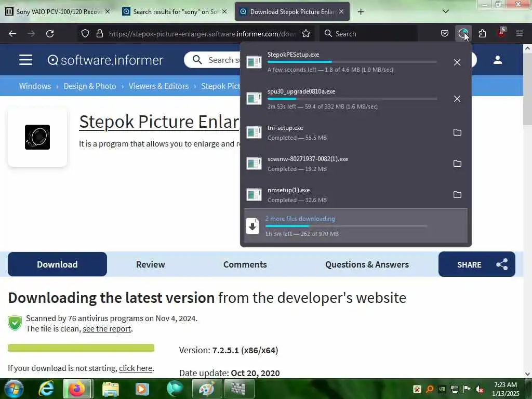Select the Comments tab

point(245,264)
